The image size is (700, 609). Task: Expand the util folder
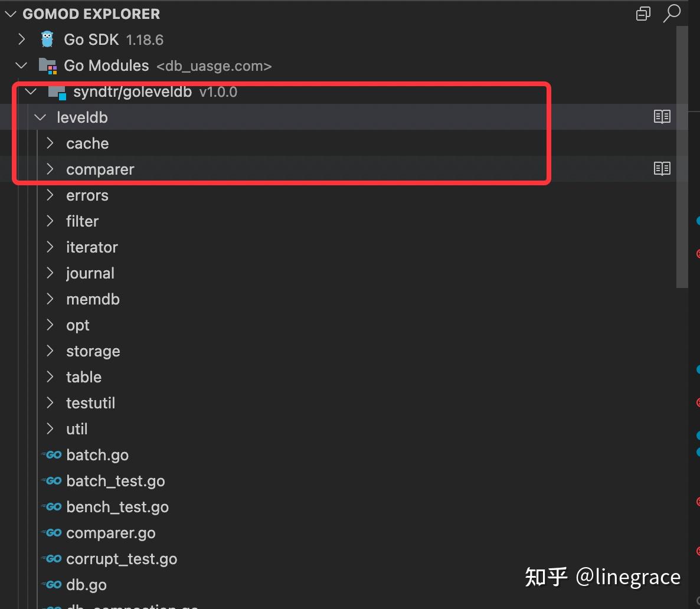pos(50,428)
